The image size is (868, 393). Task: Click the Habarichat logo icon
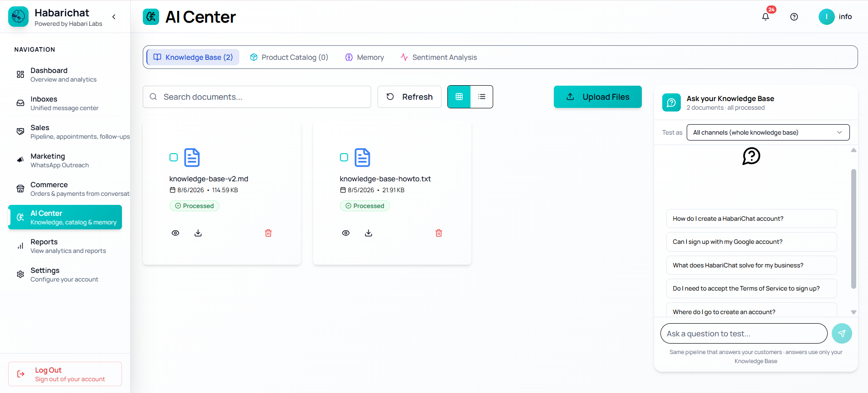coord(18,17)
